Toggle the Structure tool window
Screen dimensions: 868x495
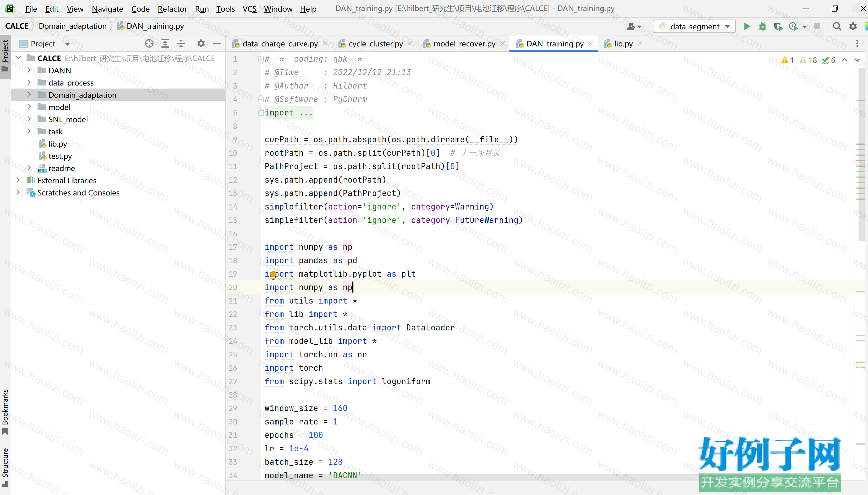pos(5,467)
